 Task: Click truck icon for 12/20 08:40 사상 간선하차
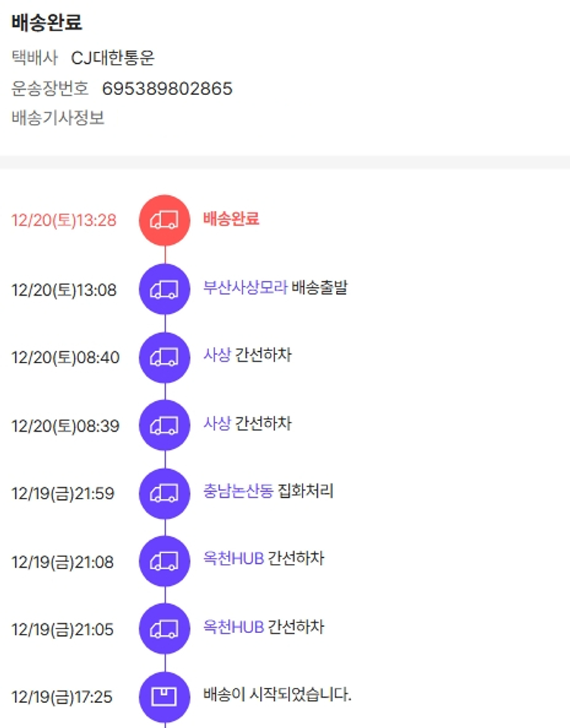click(x=164, y=357)
